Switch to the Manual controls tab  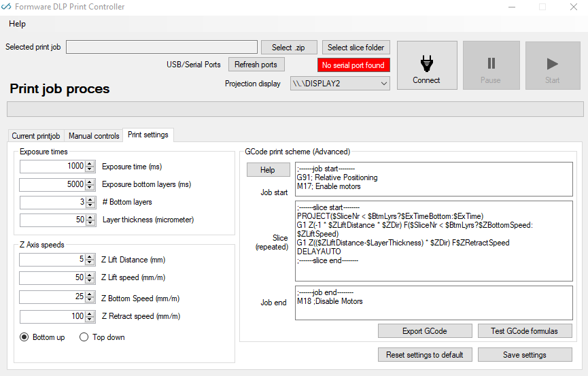click(94, 136)
